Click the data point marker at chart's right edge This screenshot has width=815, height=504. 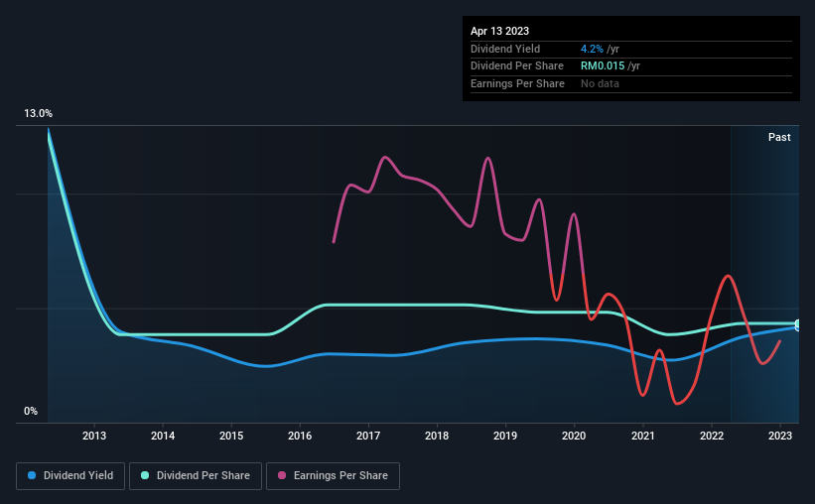click(798, 325)
